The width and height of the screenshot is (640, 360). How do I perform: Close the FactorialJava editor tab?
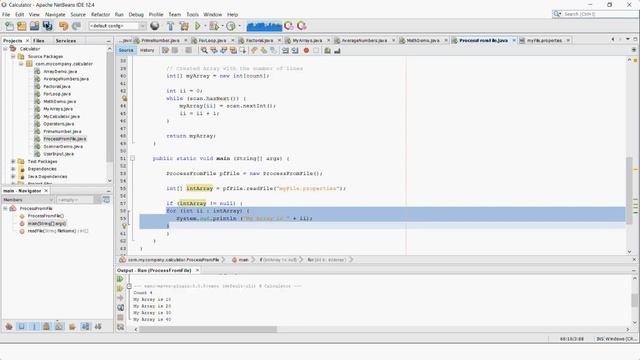[x=280, y=40]
